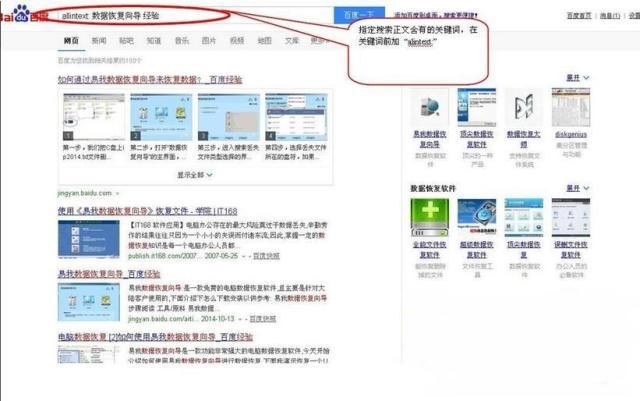Switch to the 贴吧 tab
The image size is (640, 401).
(126, 40)
